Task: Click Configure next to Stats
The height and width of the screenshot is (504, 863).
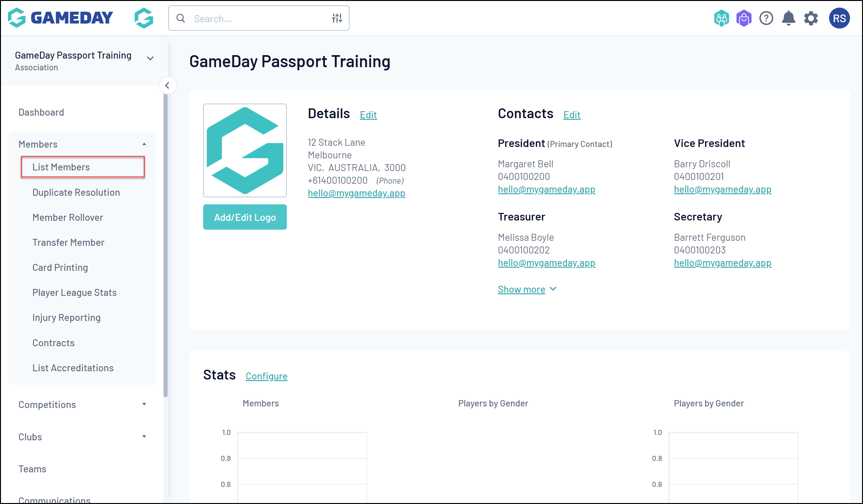Action: [x=266, y=376]
